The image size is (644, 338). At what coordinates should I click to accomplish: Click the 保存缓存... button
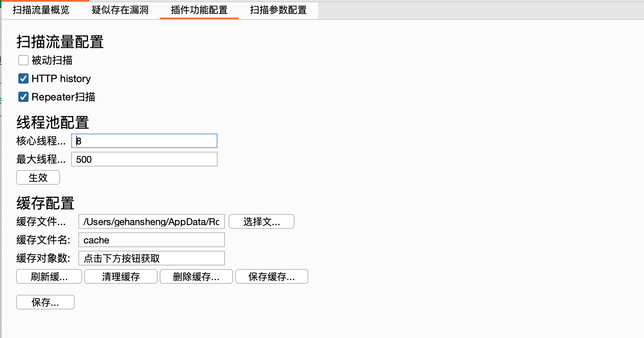pyautogui.click(x=271, y=276)
